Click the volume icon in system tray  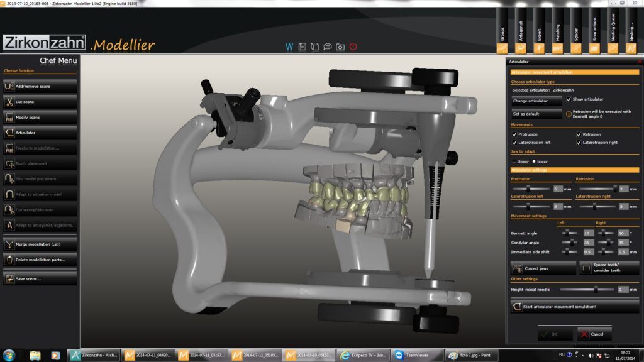click(591, 356)
